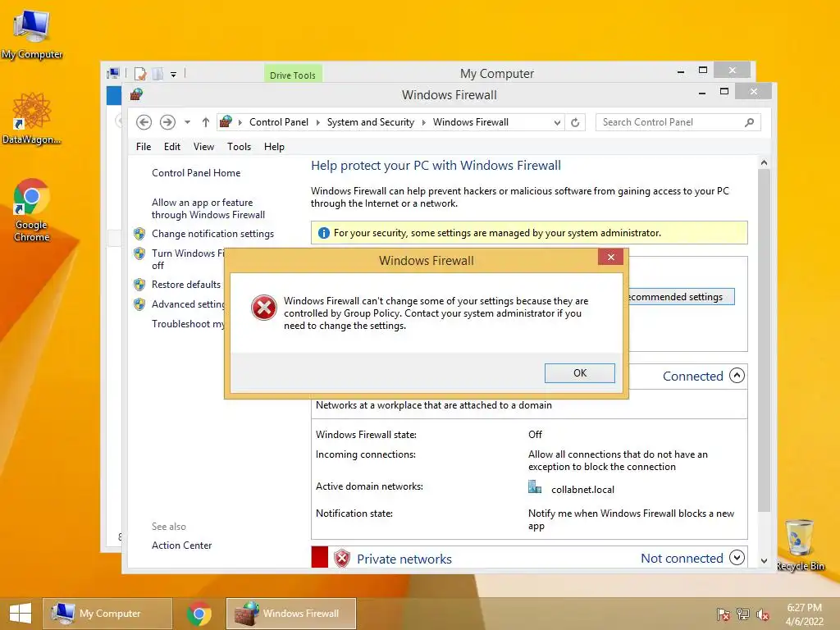Click the vertical scrollbar thumb
840x630 pixels.
[764, 340]
